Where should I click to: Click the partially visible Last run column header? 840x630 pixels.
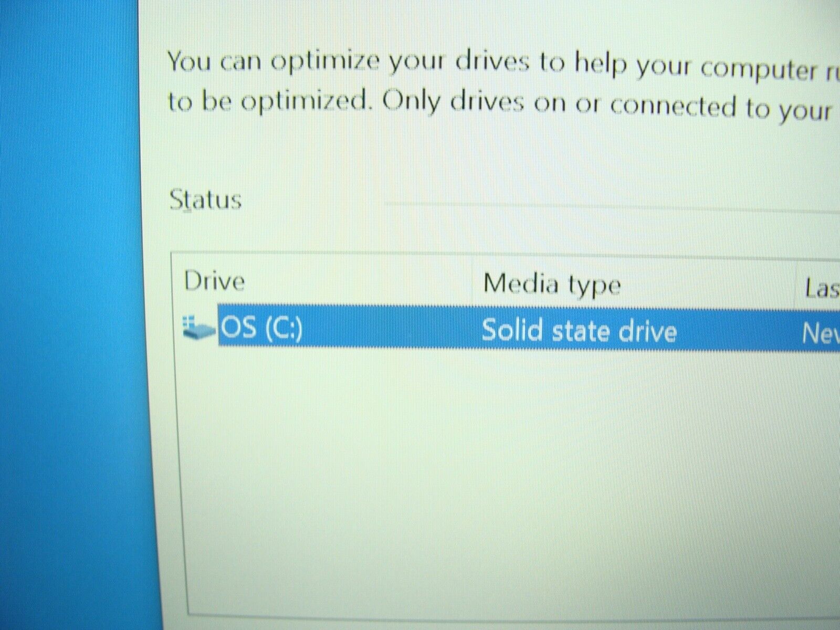(822, 288)
